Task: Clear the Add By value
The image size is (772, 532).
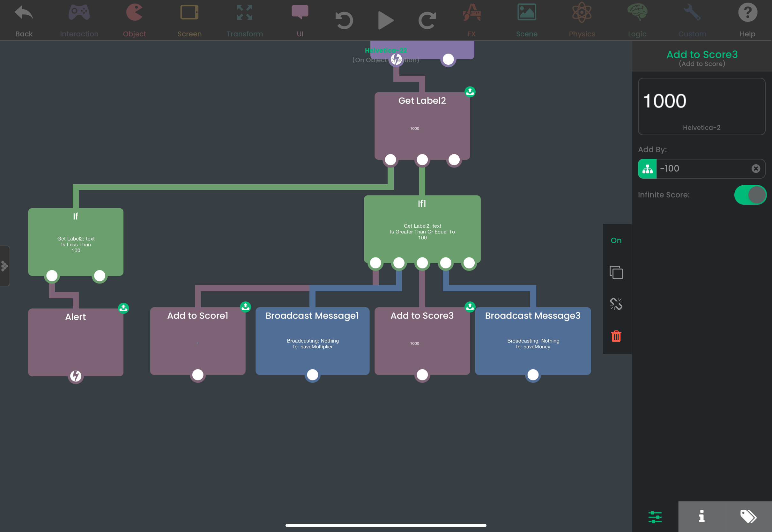Action: pyautogui.click(x=756, y=169)
